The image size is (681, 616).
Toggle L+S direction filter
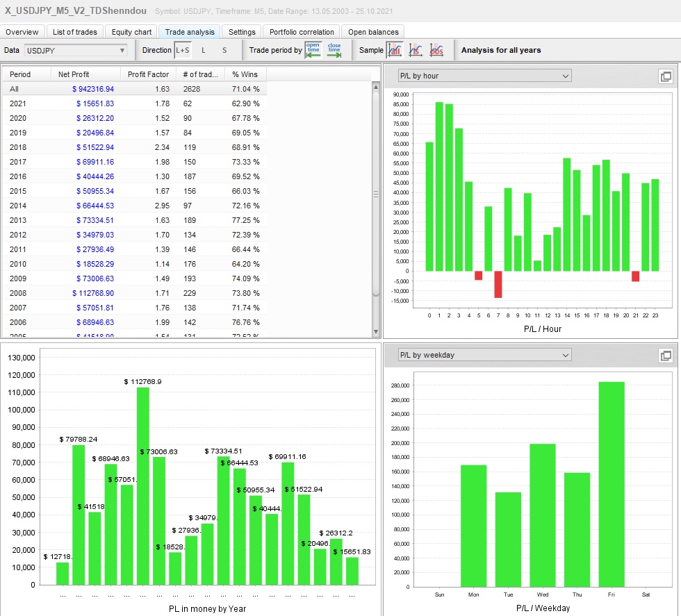point(182,50)
